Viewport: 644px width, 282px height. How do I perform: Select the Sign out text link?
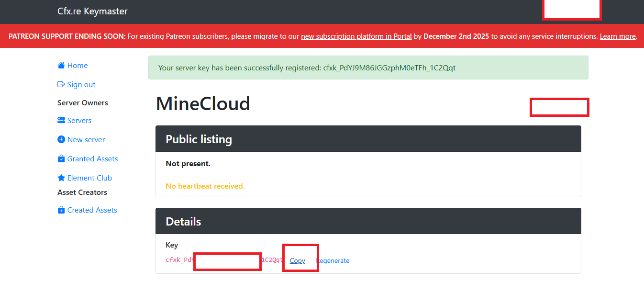81,85
